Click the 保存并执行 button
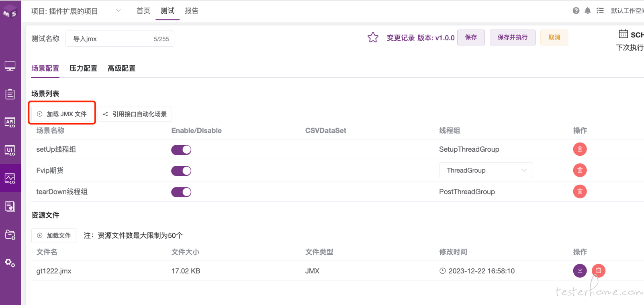The width and height of the screenshot is (644, 305). point(512,37)
